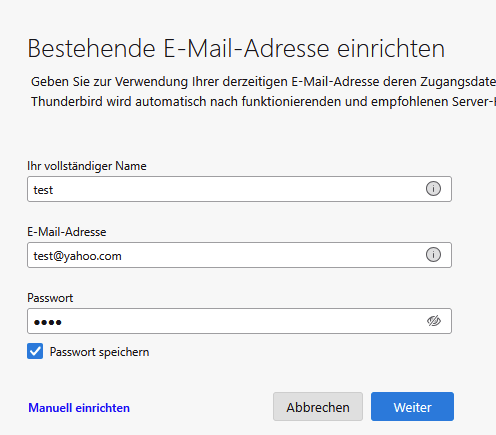Click the 'Bestehende E-Mail-Adresse einrichten' heading
Viewport: 496px width, 435px height.
click(236, 49)
